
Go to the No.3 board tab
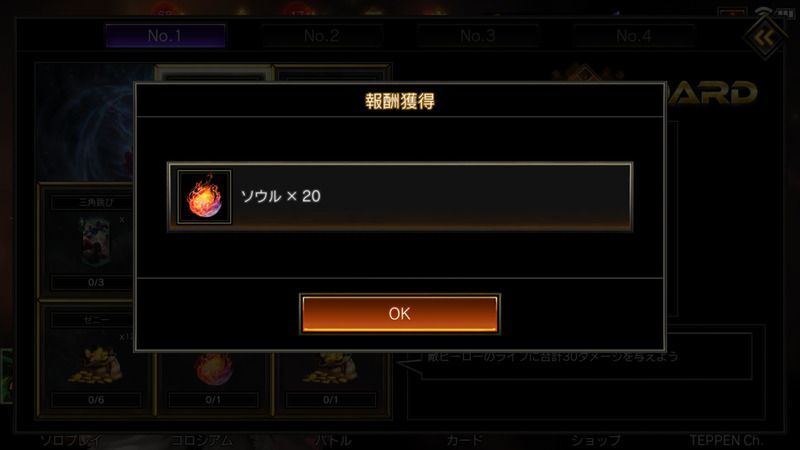click(x=478, y=36)
